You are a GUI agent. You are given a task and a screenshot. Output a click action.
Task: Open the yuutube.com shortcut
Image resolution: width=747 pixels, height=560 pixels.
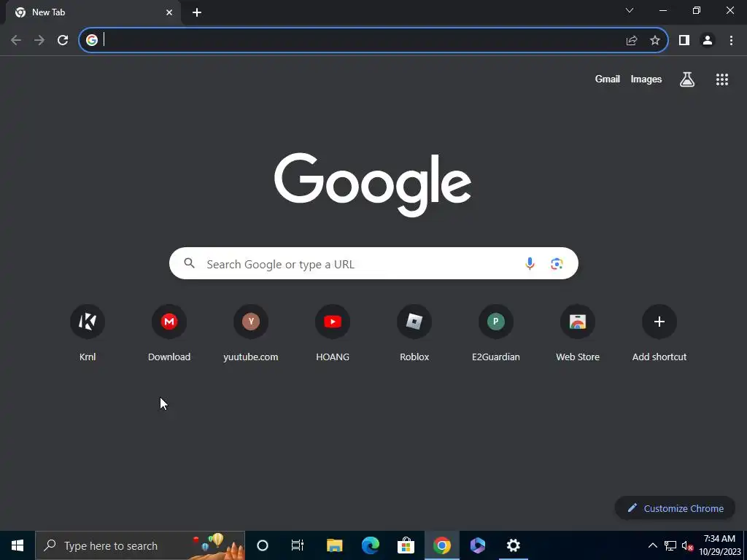[x=251, y=332]
